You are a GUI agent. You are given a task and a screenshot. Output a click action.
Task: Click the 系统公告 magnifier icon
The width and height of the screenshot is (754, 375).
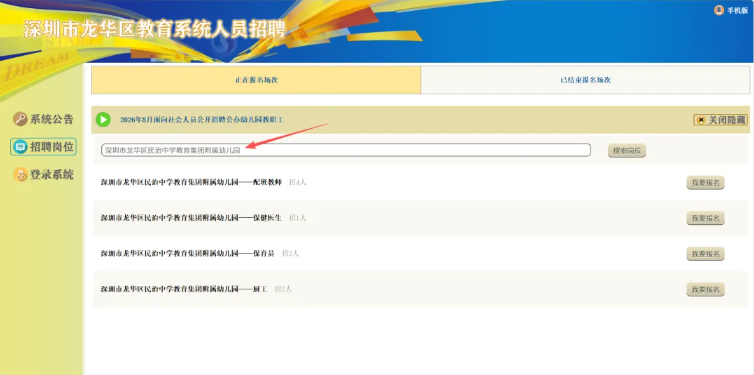(x=20, y=119)
